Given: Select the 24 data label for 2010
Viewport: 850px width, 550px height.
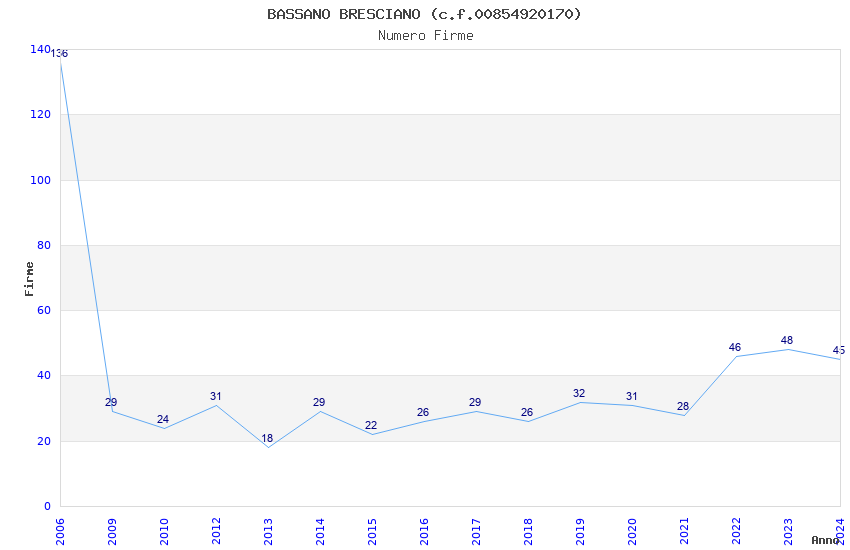Looking at the screenshot, I should [163, 419].
